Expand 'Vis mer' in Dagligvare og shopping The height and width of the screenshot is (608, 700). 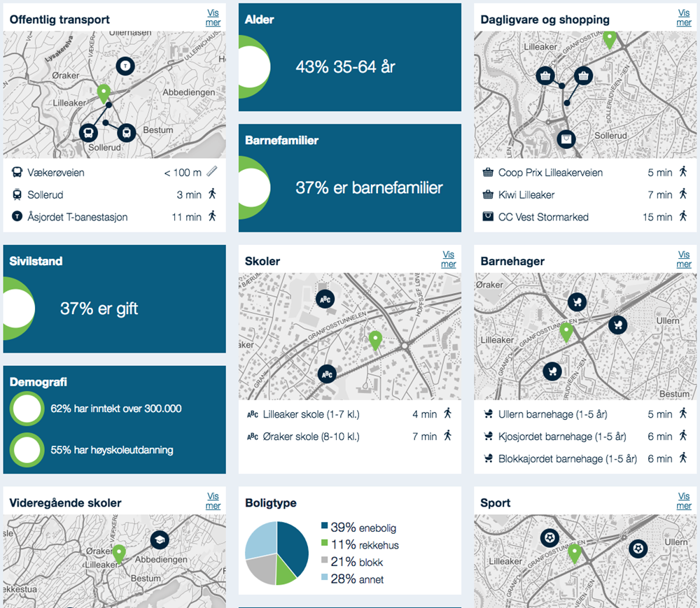[x=684, y=17]
